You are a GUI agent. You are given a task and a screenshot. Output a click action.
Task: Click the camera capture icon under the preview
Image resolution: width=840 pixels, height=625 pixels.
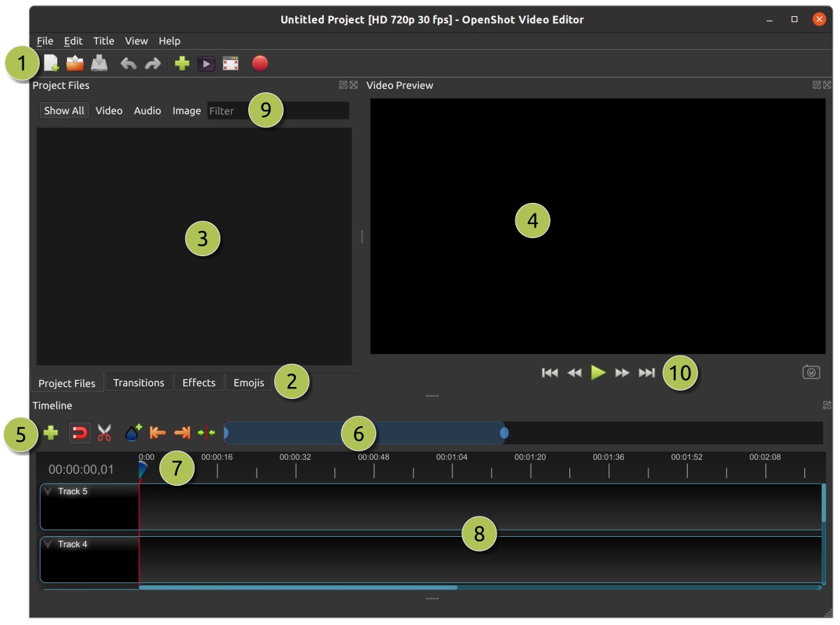coord(810,371)
